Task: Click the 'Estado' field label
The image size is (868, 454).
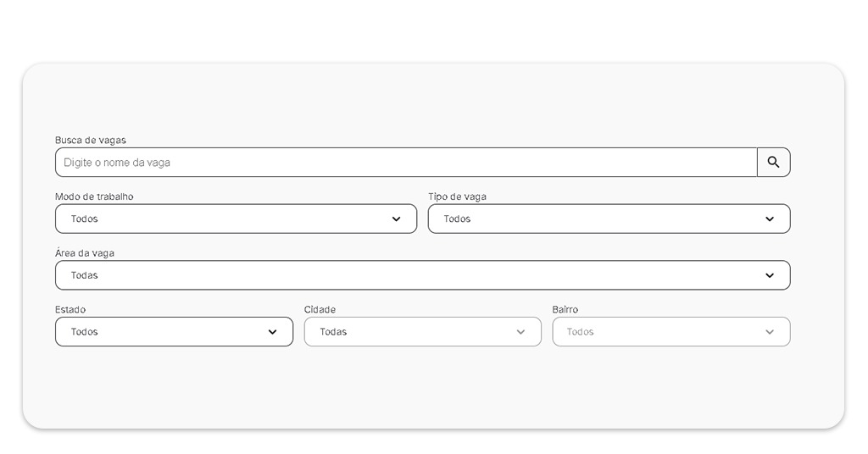Action: [70, 310]
